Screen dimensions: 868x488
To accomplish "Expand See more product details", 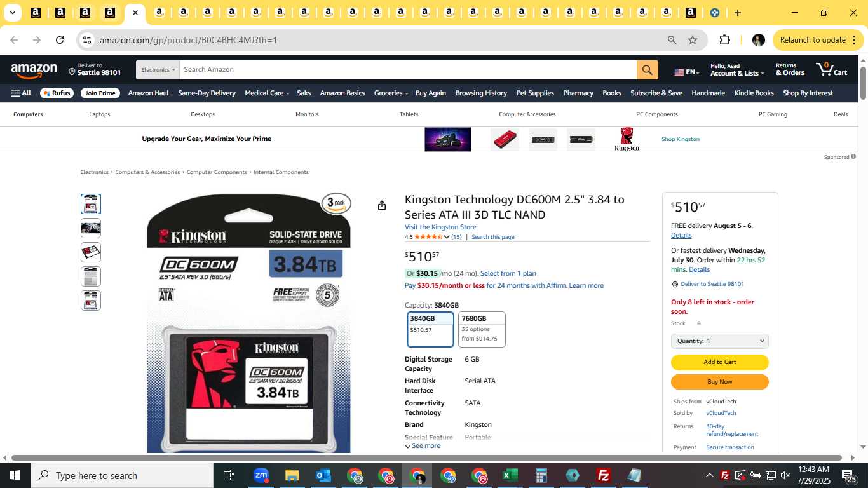I will (423, 446).
